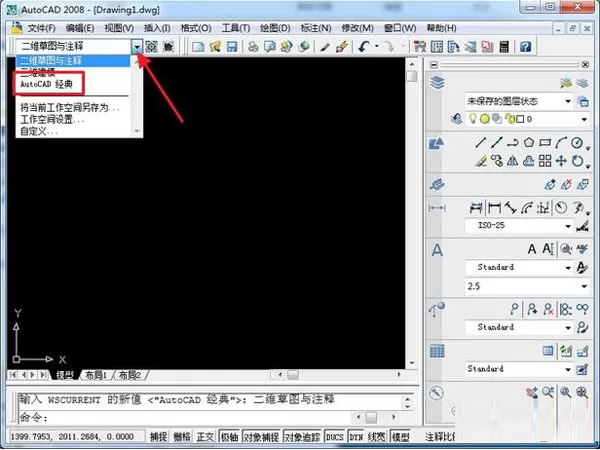Click the Insert Table icon

pyautogui.click(x=548, y=350)
